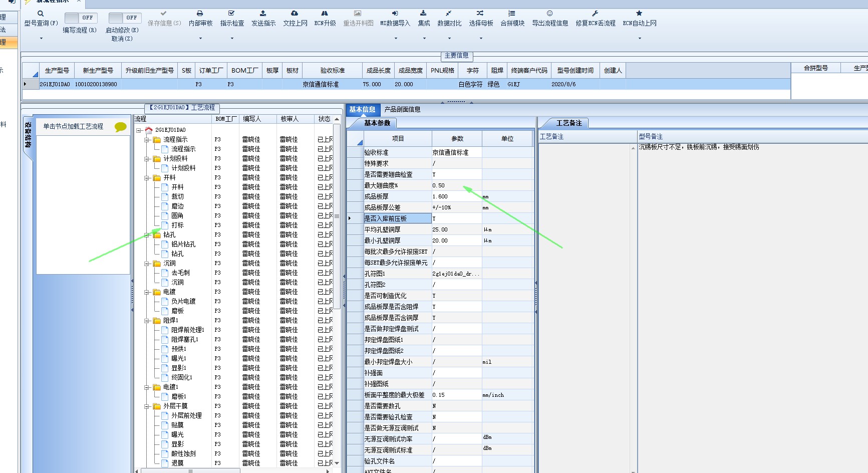
Task: Click the 修复ECN丢流程 wrench icon
Action: (x=595, y=14)
